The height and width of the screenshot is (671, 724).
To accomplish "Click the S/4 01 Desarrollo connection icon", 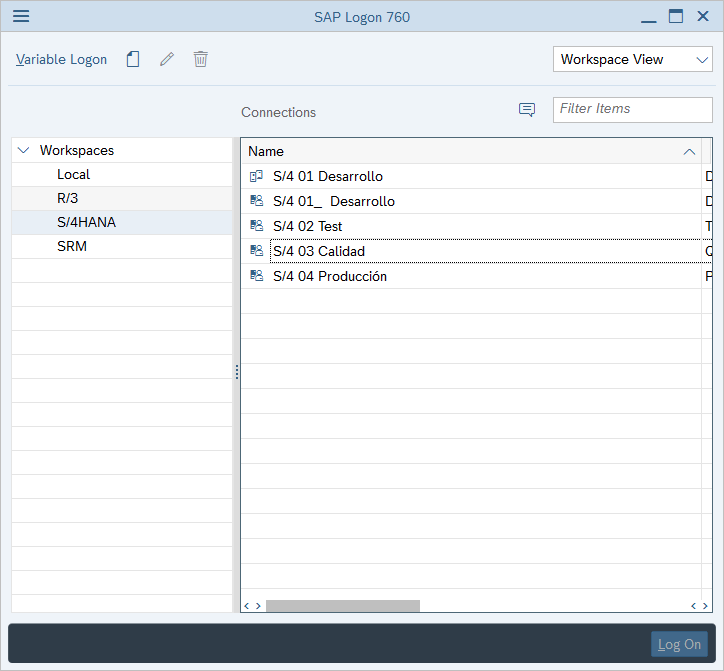I will (257, 177).
